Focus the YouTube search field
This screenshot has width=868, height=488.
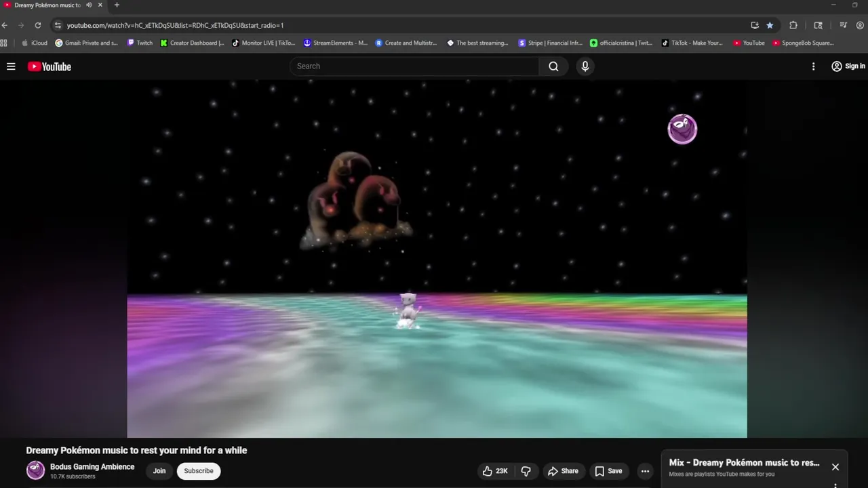(414, 66)
